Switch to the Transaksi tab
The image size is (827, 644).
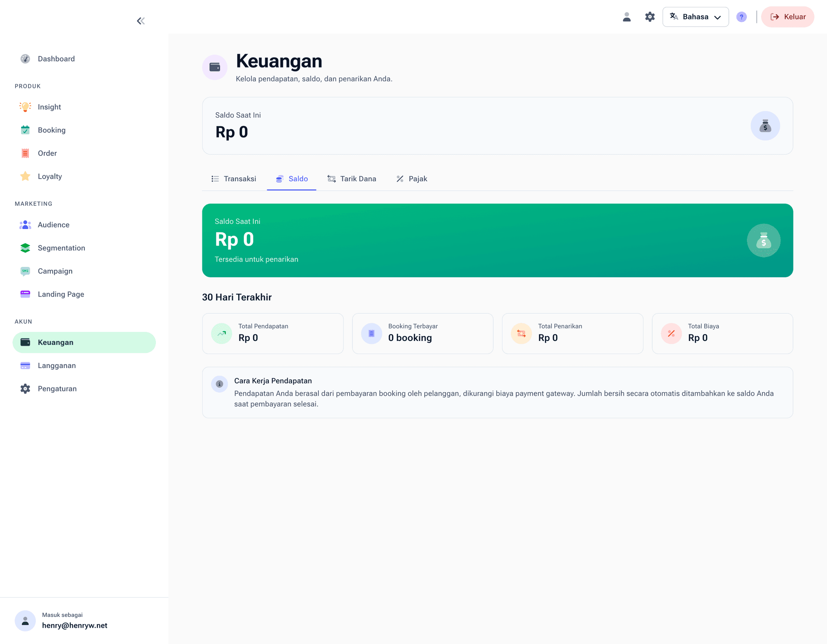pos(234,179)
